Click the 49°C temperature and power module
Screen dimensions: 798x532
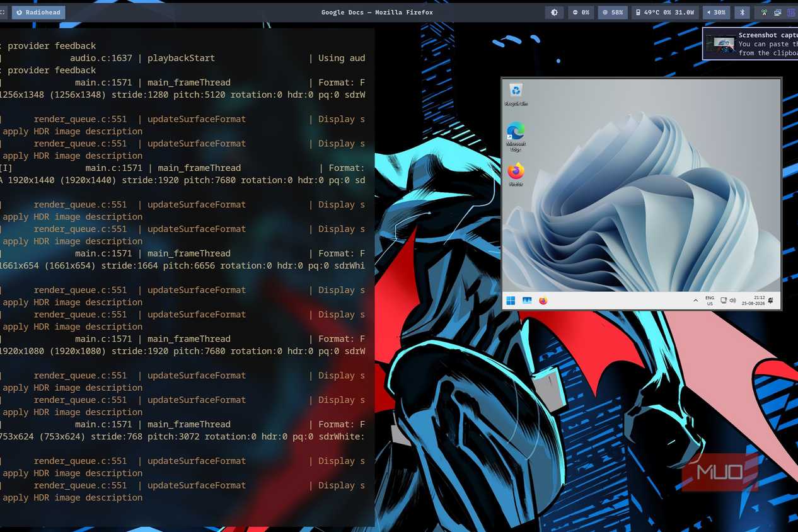[x=664, y=12]
